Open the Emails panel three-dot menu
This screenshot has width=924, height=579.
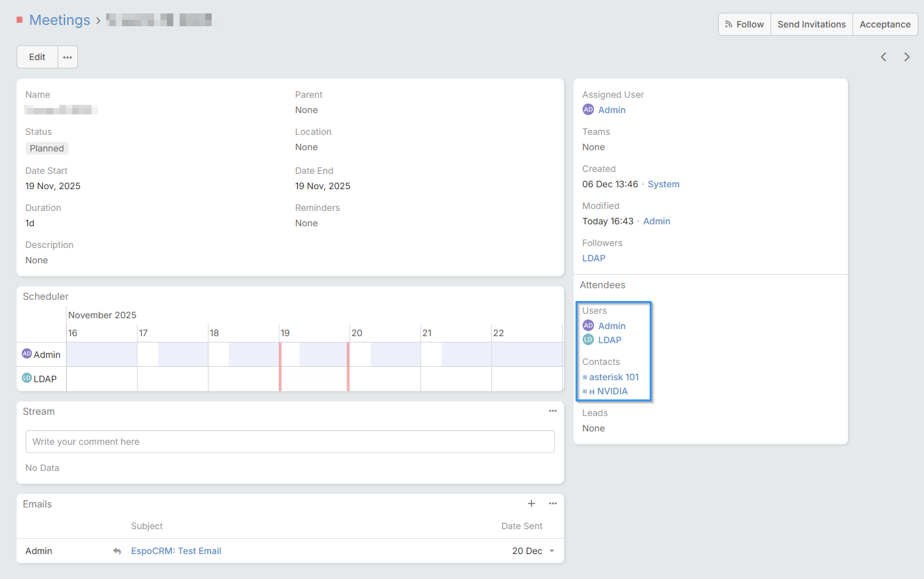pyautogui.click(x=552, y=504)
